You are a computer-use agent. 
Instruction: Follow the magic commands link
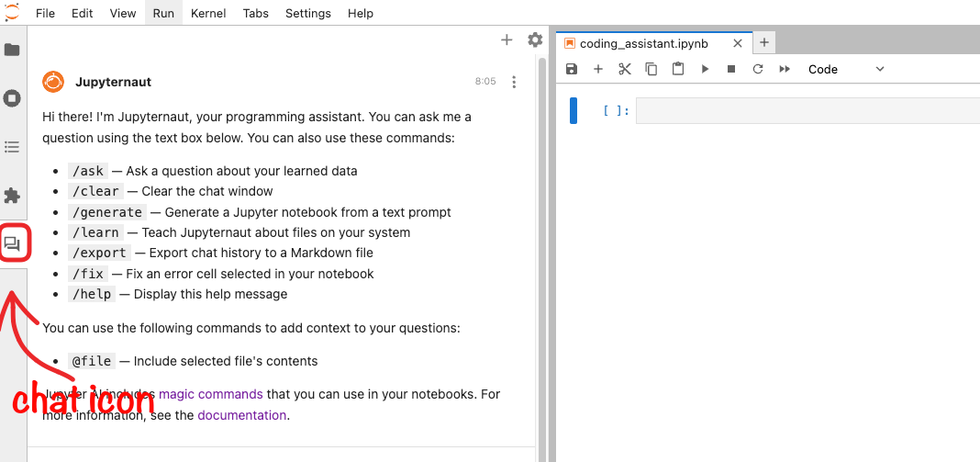(x=211, y=394)
